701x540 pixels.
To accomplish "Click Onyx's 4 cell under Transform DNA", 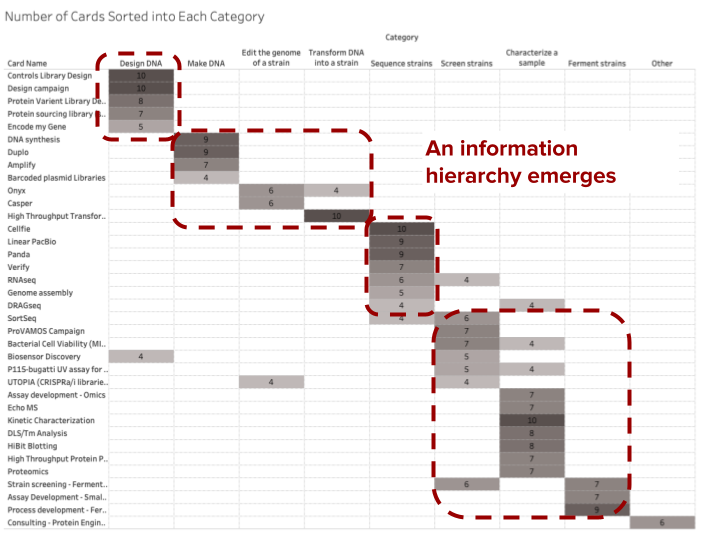I will [x=337, y=190].
